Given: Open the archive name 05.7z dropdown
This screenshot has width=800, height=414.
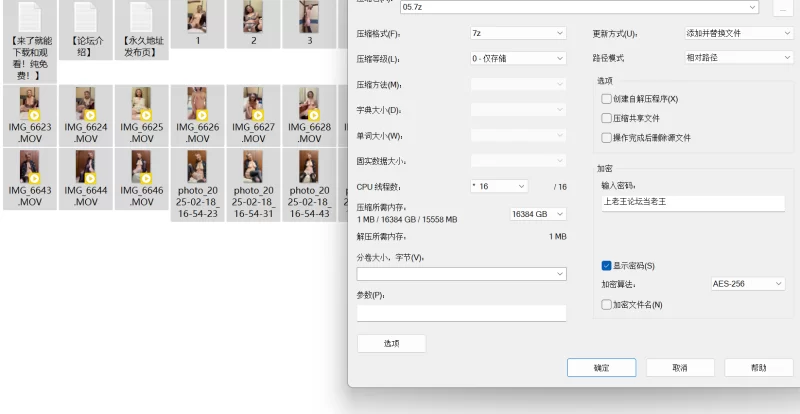Looking at the screenshot, I should tap(753, 7).
